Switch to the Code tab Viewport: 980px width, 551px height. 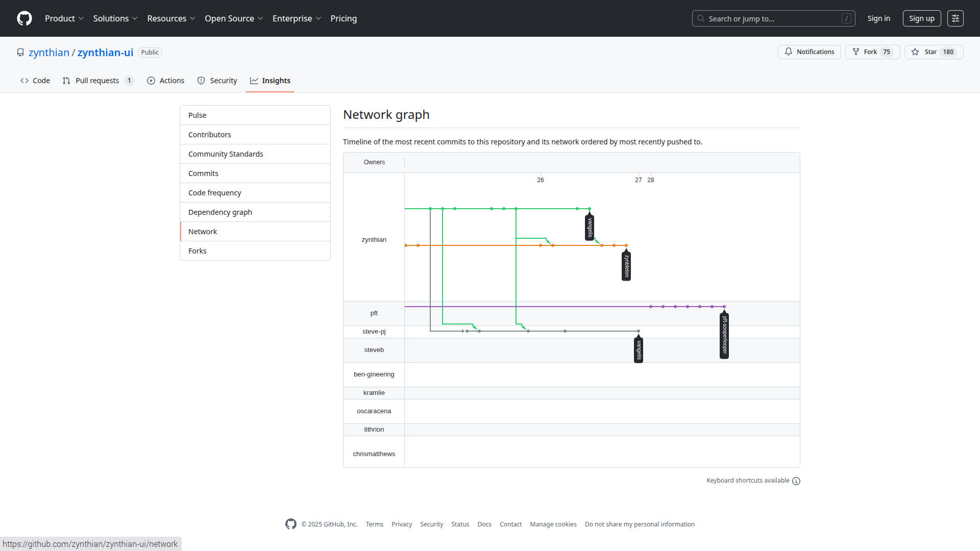point(35,81)
